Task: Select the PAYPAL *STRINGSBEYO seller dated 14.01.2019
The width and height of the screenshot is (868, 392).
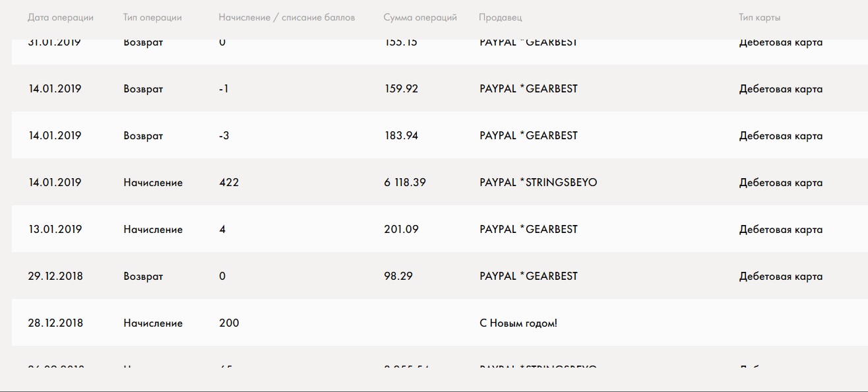Action: pos(538,182)
